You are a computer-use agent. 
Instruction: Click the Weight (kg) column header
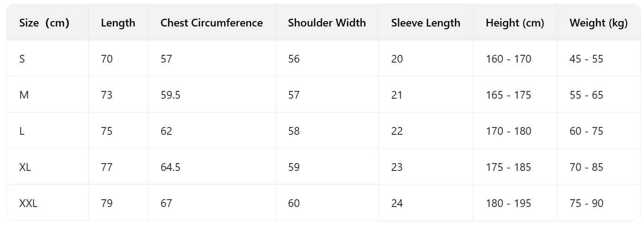point(598,23)
